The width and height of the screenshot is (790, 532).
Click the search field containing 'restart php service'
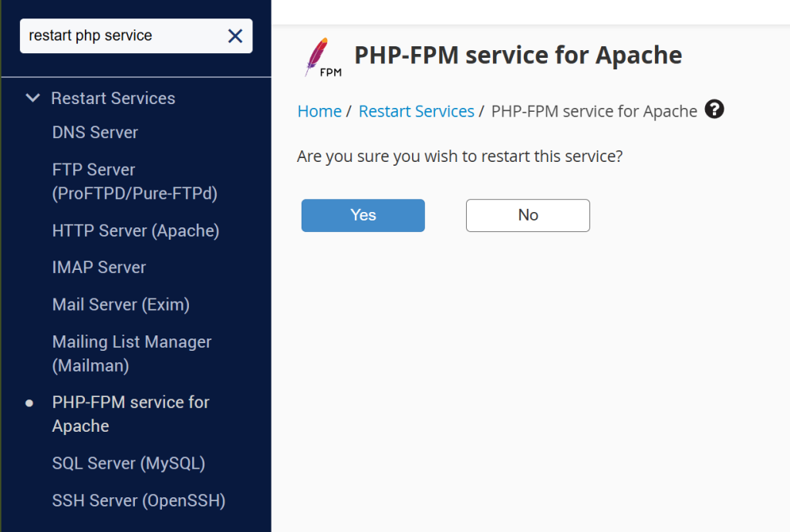[136, 35]
